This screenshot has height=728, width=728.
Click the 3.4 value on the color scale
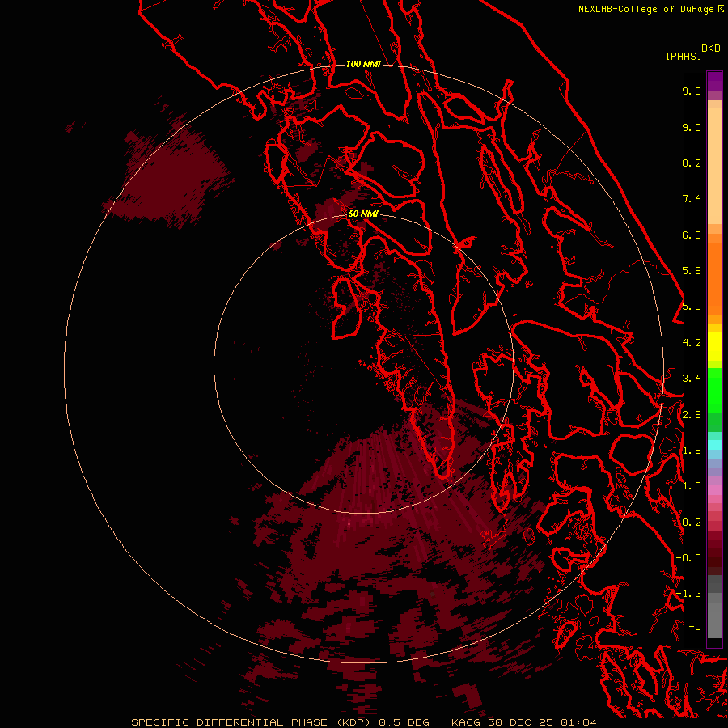click(692, 379)
